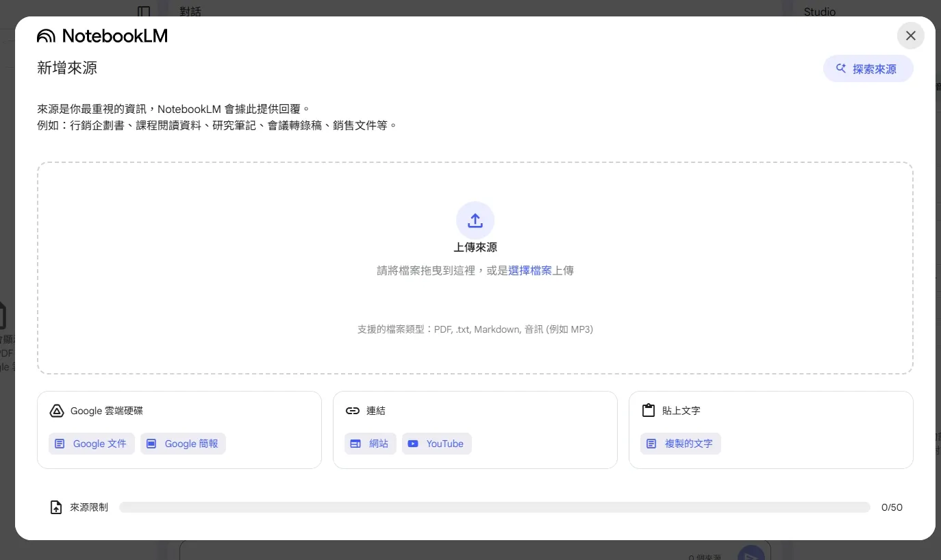Screen dimensions: 941x560
Task: Click the NotebookLM logo
Action: pos(101,36)
